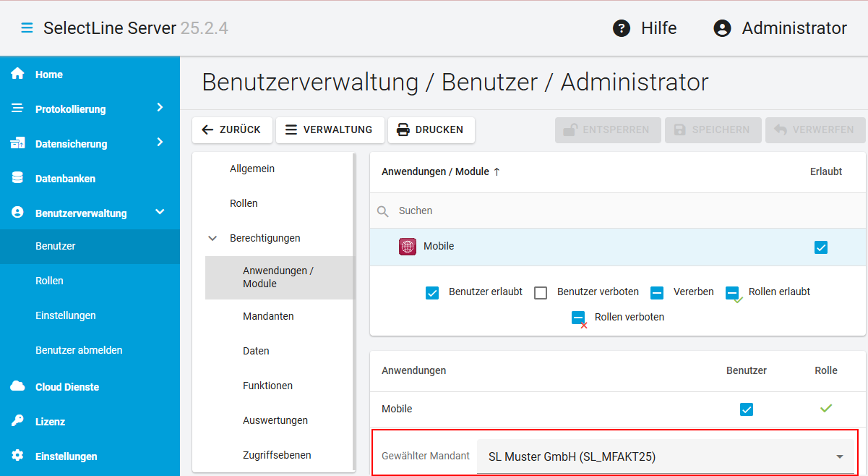This screenshot has height=476, width=868.
Task: Click the Erlaubt column header
Action: [826, 172]
